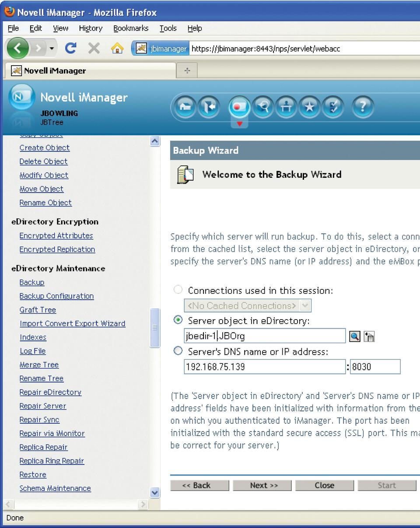This screenshot has width=420, height=528.
Task: Open the Tools menu
Action: [168, 28]
